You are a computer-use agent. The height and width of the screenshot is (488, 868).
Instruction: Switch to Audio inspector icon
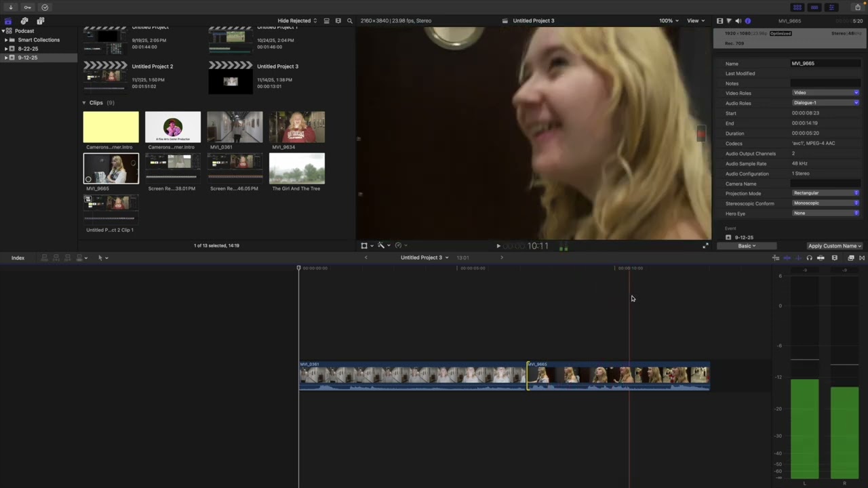pyautogui.click(x=738, y=21)
